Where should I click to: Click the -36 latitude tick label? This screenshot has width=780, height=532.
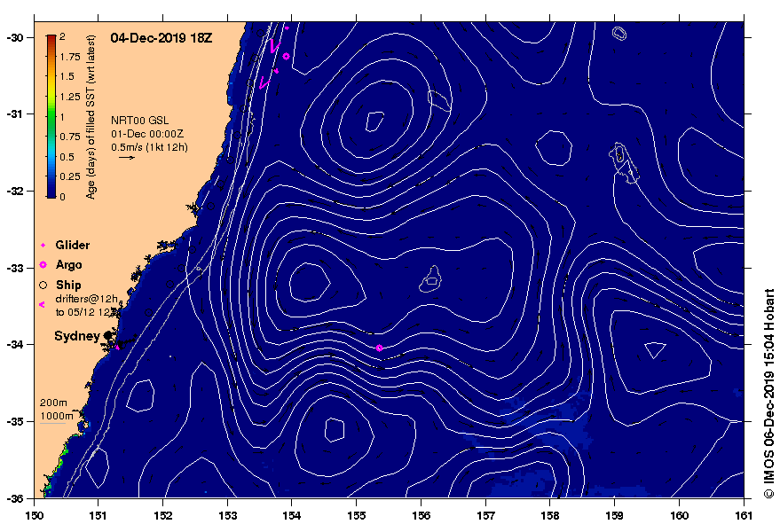14,498
